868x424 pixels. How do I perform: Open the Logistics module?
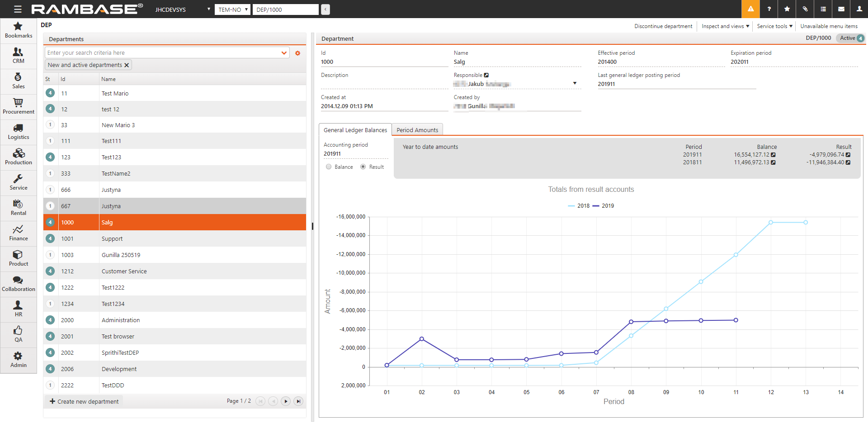coord(18,131)
